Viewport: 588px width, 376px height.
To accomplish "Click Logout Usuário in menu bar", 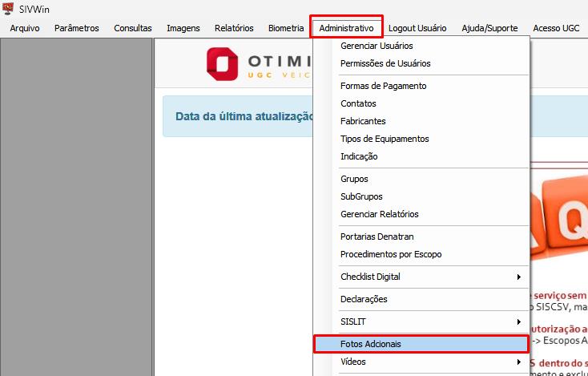I will [x=417, y=28].
